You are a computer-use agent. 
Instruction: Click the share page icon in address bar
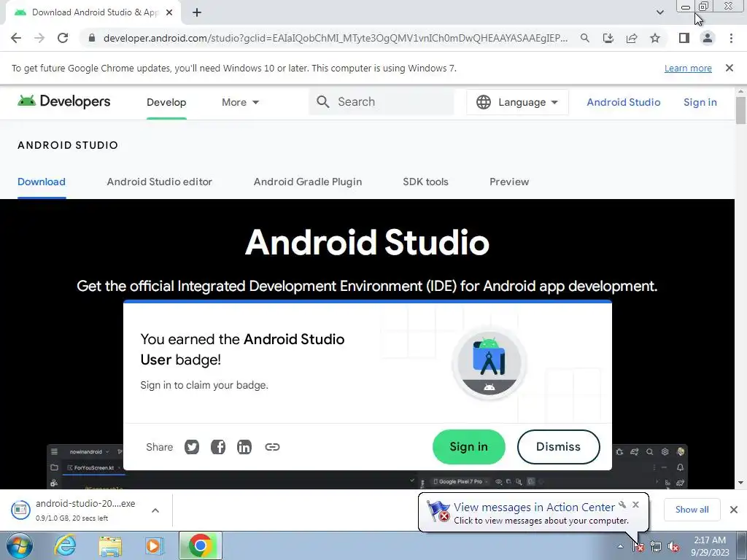point(632,38)
